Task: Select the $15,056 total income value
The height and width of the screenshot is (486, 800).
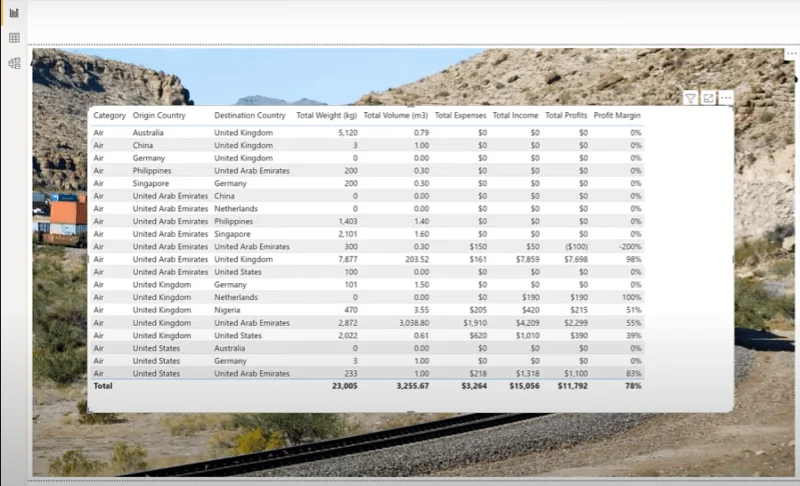Action: pyautogui.click(x=524, y=386)
